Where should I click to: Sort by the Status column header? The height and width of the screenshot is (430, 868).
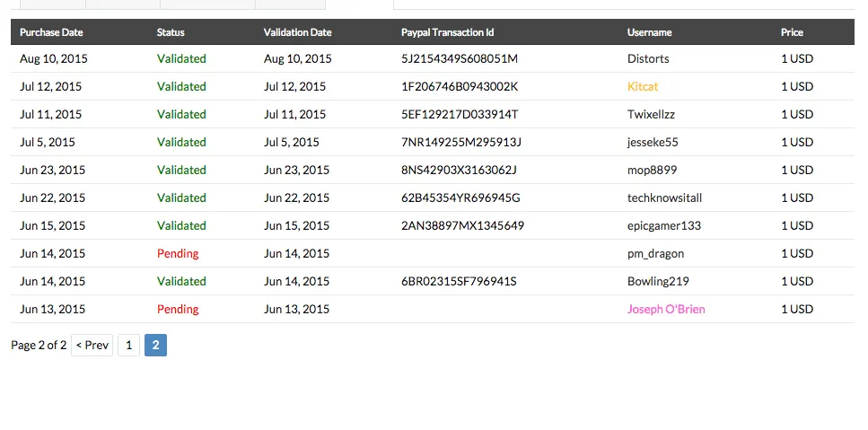(171, 32)
